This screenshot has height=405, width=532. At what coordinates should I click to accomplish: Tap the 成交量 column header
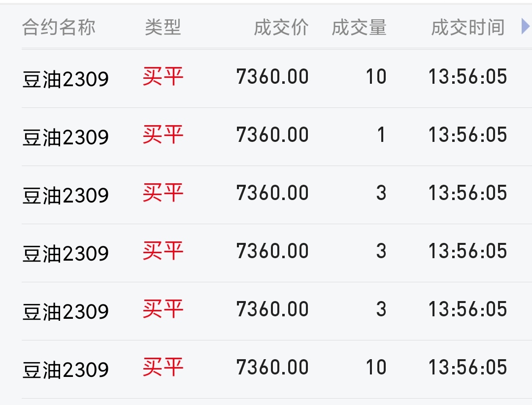[359, 27]
